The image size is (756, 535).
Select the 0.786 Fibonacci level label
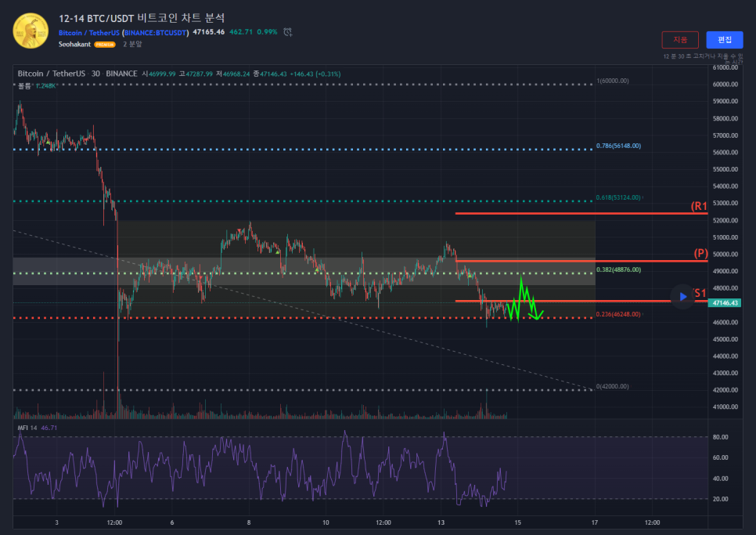click(618, 146)
